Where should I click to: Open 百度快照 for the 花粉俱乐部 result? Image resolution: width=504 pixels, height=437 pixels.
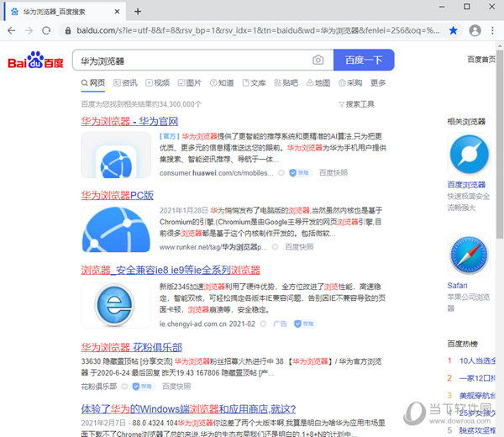[x=176, y=387]
